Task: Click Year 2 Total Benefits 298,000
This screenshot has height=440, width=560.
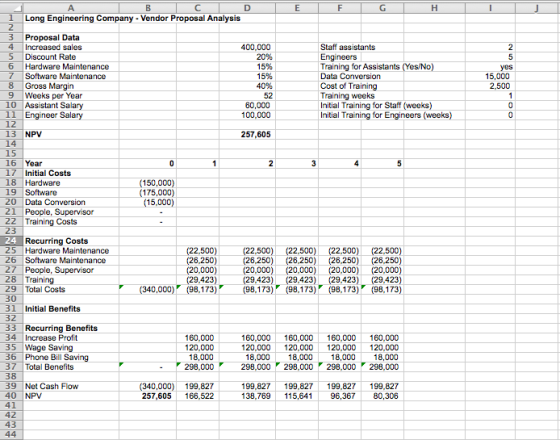Action: tap(256, 367)
